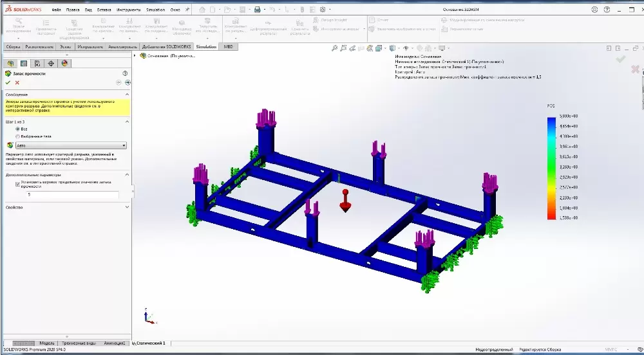This screenshot has height=355, width=644.
Task: Cancel with the red X icon
Action: 17,82
